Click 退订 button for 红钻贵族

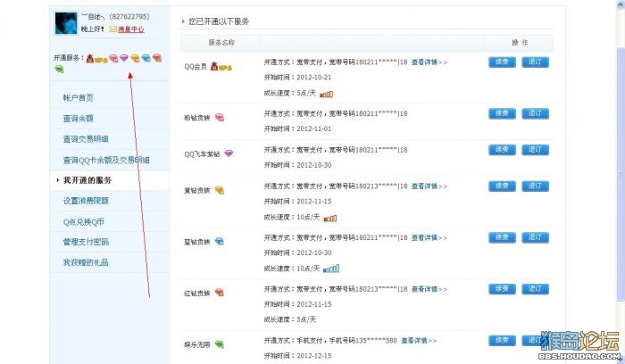(x=535, y=289)
